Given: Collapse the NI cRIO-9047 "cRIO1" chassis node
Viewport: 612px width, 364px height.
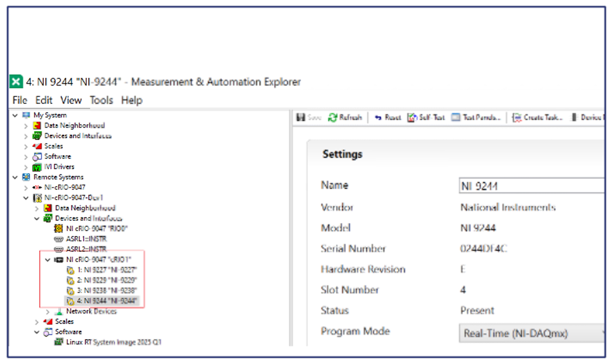Looking at the screenshot, I should point(48,260).
